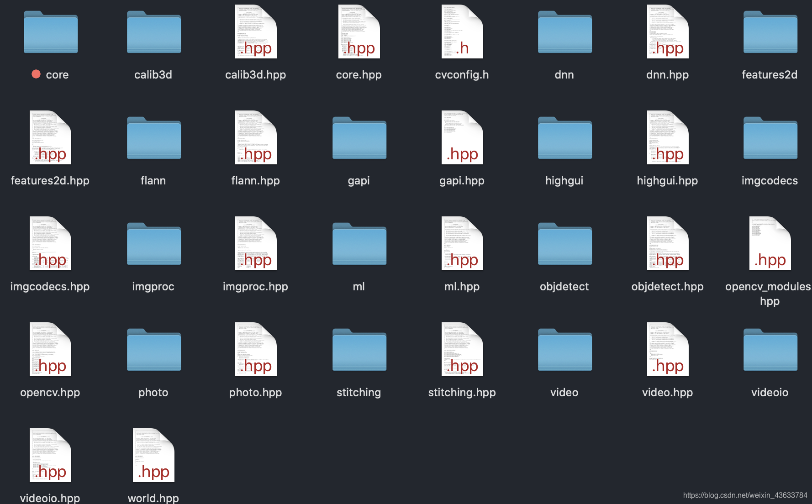Click the ml.hpp file icon
Viewport: 812px width, 504px height.
462,243
